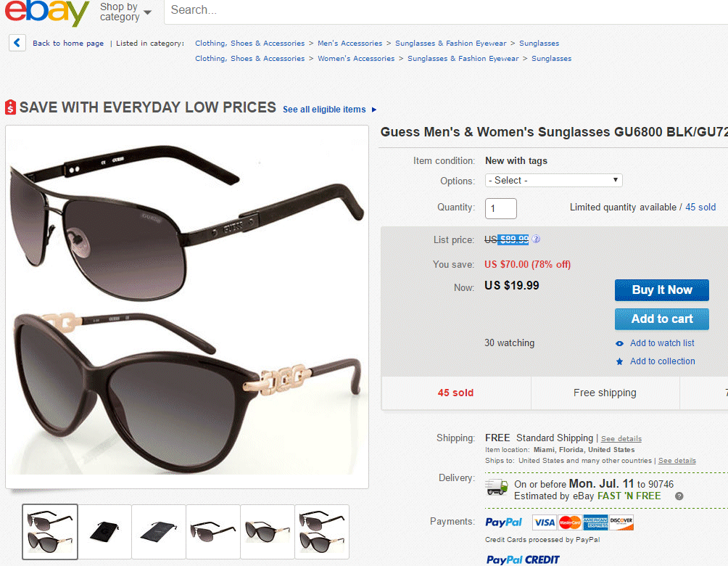
Task: Click the eBay logo
Action: click(x=46, y=13)
